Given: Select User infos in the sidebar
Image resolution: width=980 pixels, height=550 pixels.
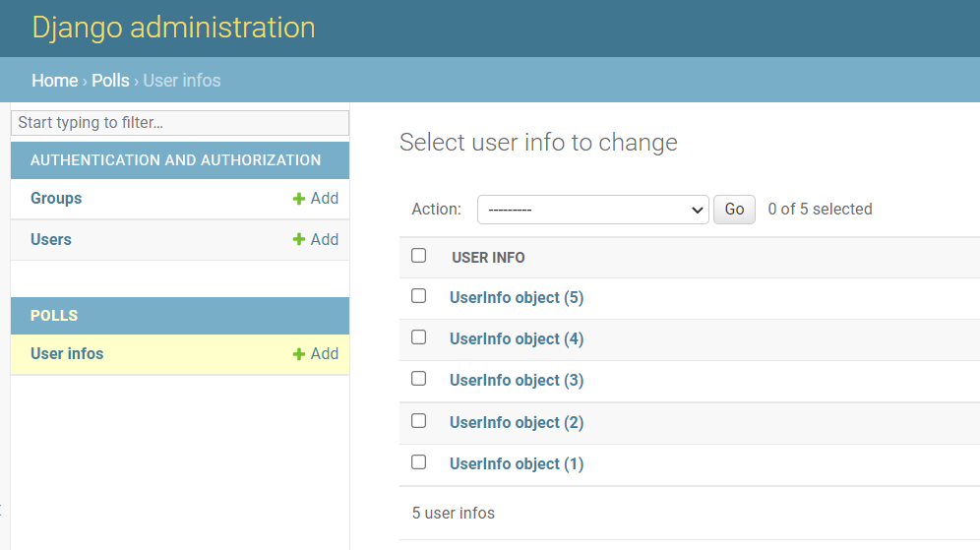Looking at the screenshot, I should pos(67,354).
